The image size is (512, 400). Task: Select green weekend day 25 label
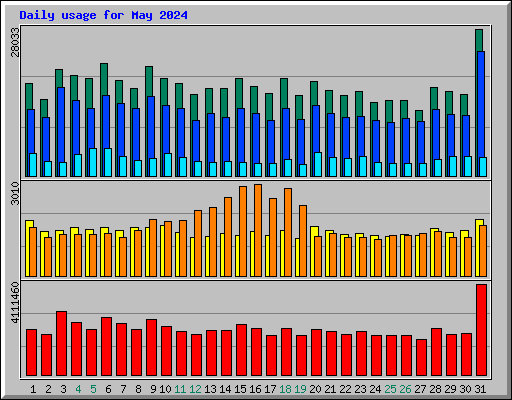click(x=390, y=389)
